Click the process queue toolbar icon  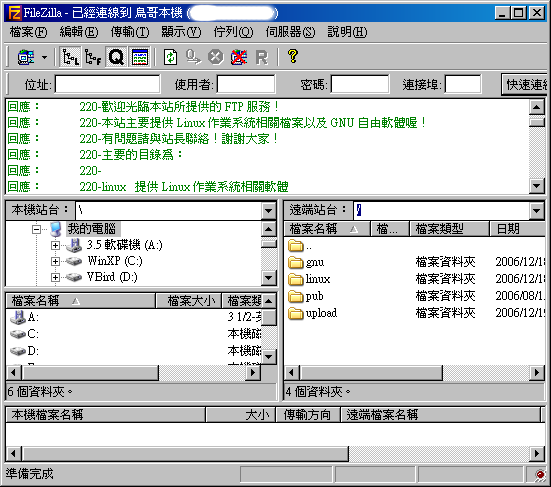193,57
